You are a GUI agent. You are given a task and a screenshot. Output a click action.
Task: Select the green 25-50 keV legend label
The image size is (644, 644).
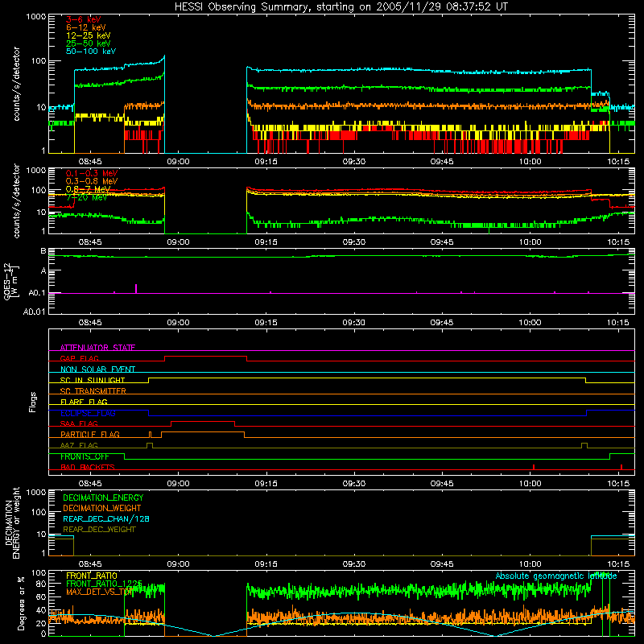point(88,43)
